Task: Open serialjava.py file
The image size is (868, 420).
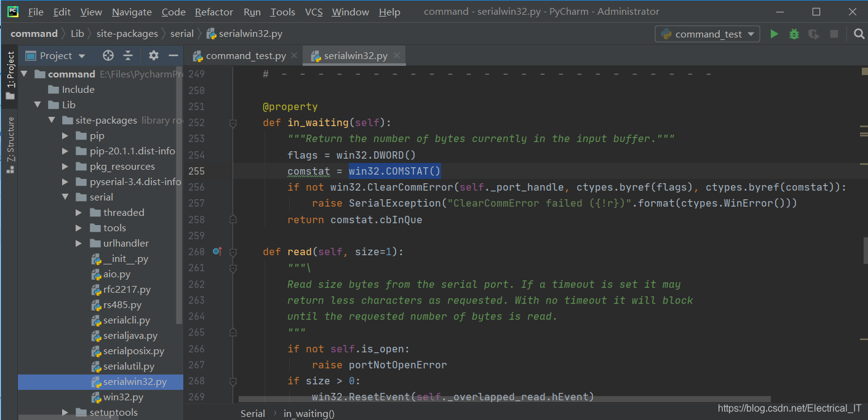Action: [130, 336]
